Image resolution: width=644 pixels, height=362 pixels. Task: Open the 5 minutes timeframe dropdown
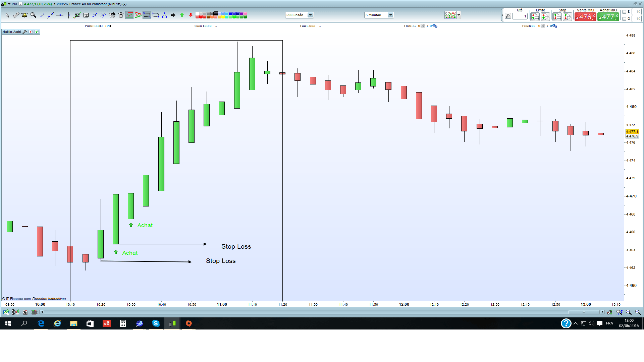pos(390,15)
